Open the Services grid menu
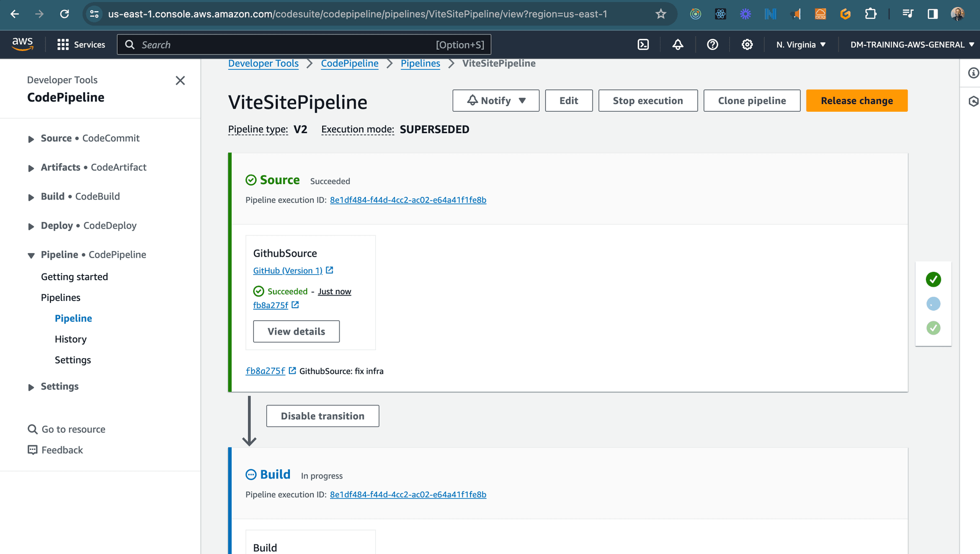Image resolution: width=980 pixels, height=554 pixels. tap(81, 44)
